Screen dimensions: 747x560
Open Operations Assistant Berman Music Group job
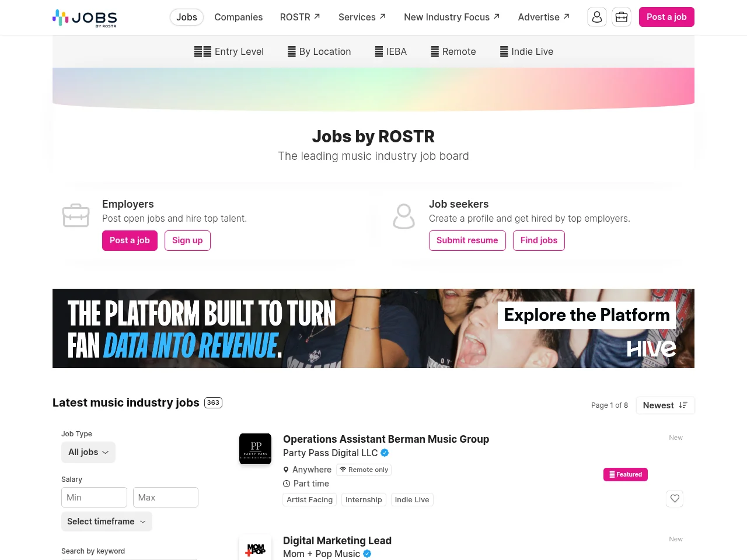pos(386,439)
